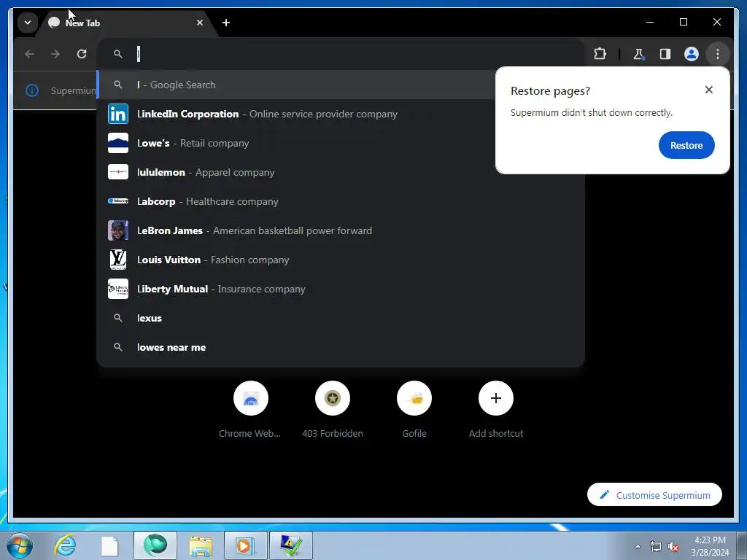Screen dimensions: 747x560
Task: Click the Add shortcut button
Action: pyautogui.click(x=496, y=410)
